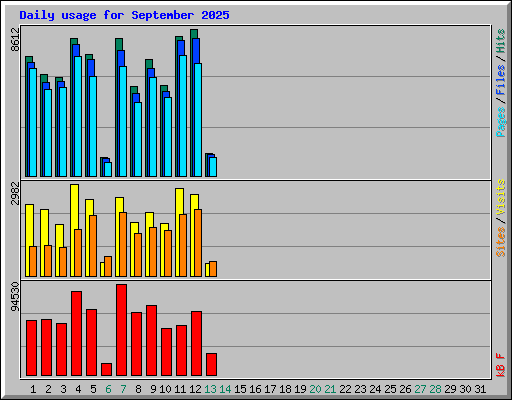Select the cyan pages bar for day 9
The width and height of the screenshot is (512, 400).
click(x=153, y=127)
